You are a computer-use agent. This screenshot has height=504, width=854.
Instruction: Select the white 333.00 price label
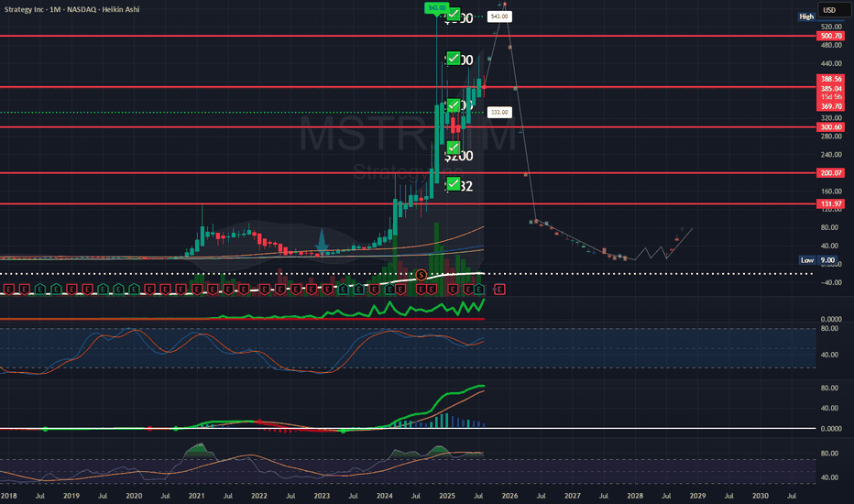coord(499,112)
